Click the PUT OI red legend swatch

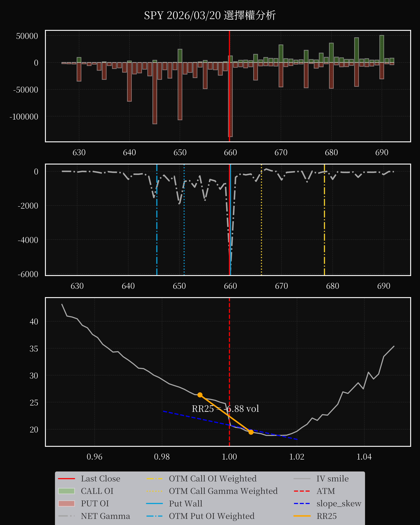click(x=66, y=504)
